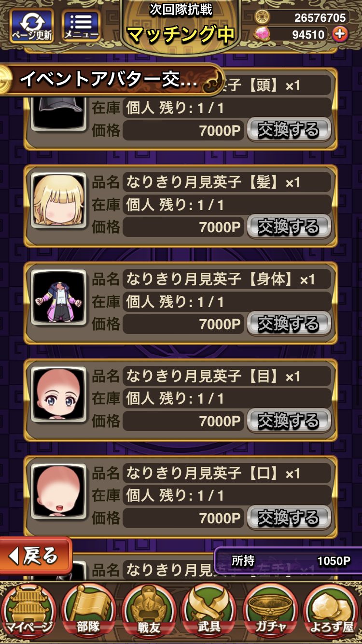Select the purple jacket body thumbnail
The height and width of the screenshot is (644, 362).
59,297
